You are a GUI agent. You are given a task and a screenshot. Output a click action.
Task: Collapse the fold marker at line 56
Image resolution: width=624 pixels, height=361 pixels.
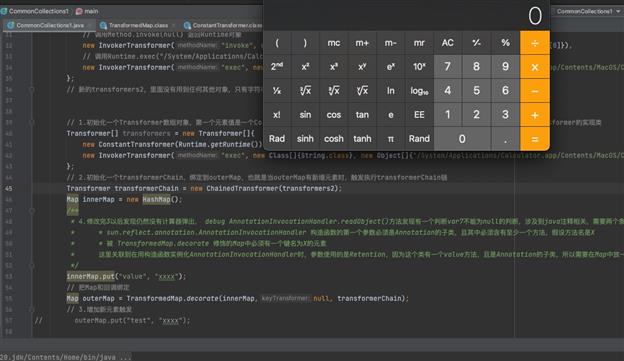coord(32,309)
